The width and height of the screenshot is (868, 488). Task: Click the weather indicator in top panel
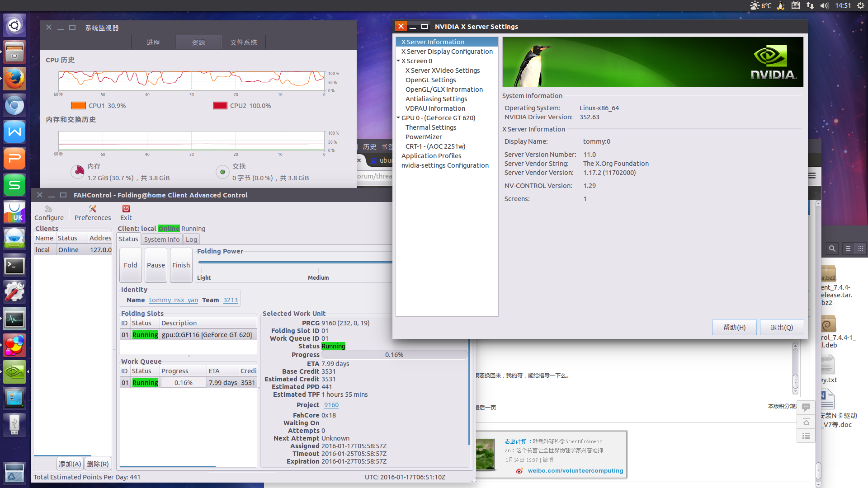760,5
